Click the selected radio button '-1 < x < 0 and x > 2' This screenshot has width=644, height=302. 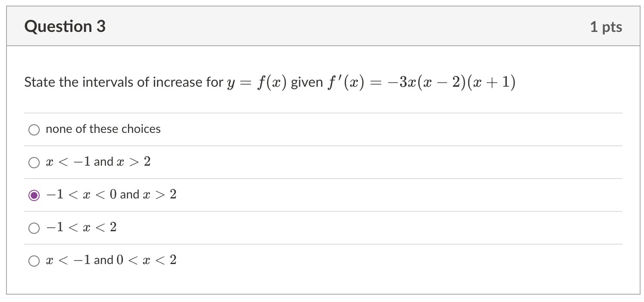(34, 195)
